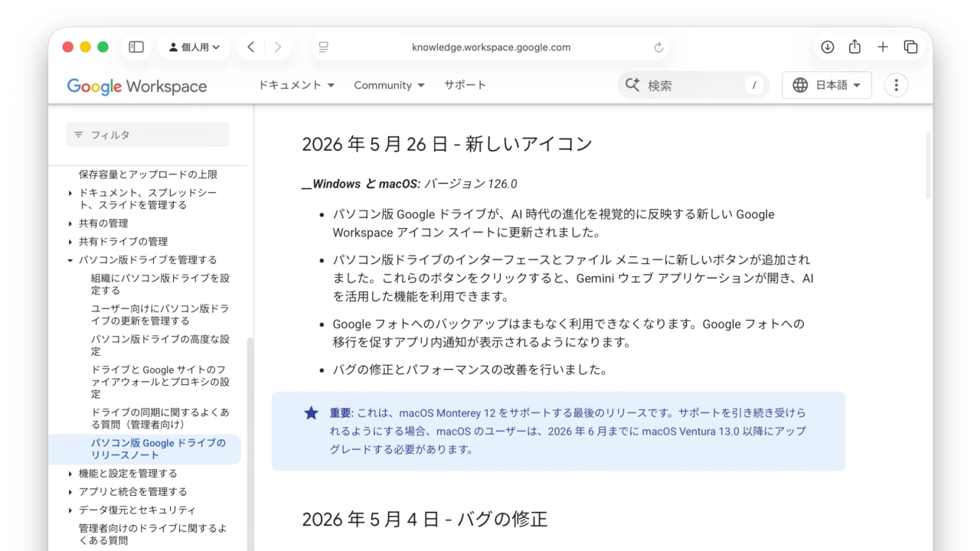Open a new tab with plus icon
The height and width of the screenshot is (551, 980).
coord(883,47)
